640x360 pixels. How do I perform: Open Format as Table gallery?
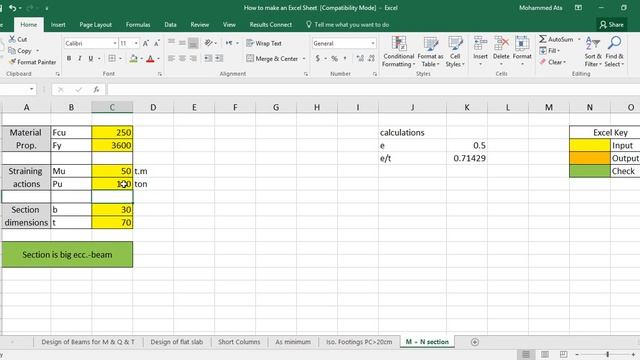click(x=430, y=52)
